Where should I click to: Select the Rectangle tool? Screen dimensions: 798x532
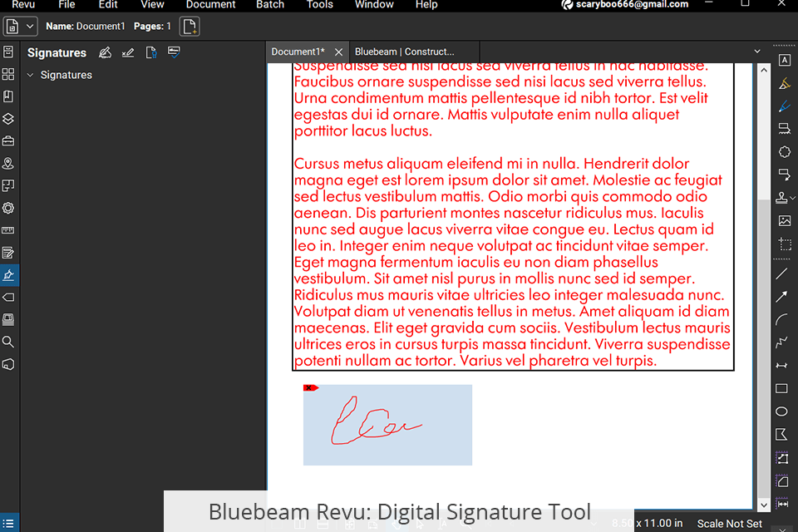click(x=781, y=388)
